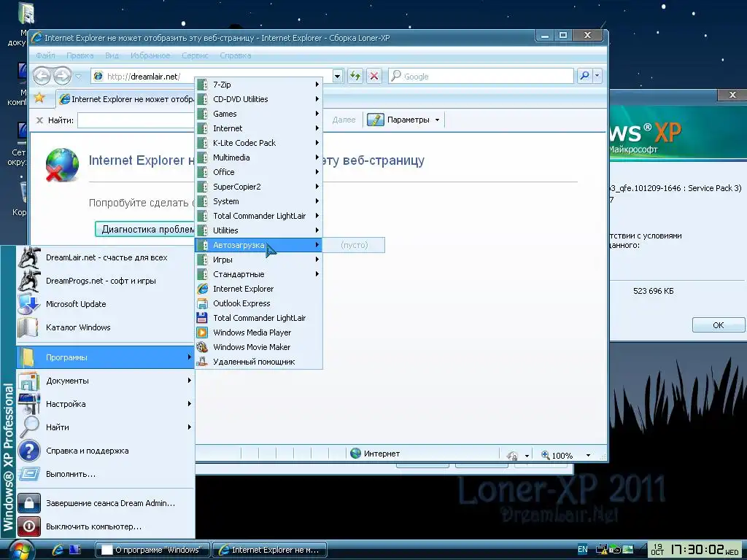
Task: Click the Favorites star icon
Action: click(39, 98)
